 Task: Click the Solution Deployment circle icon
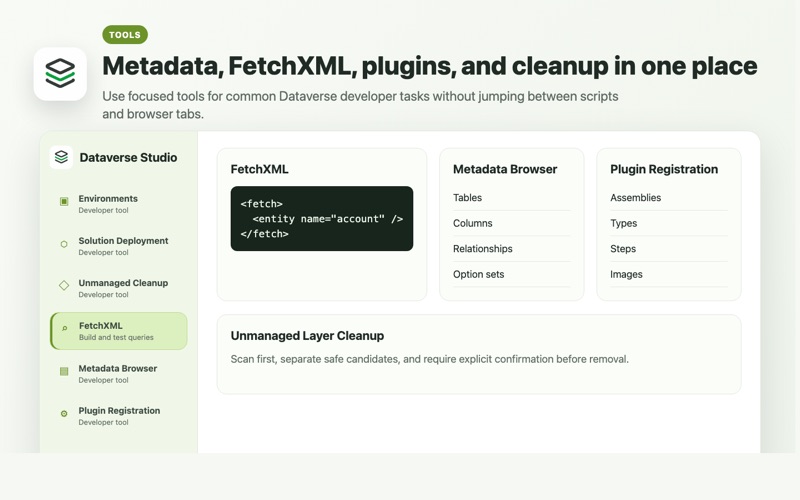tap(64, 244)
